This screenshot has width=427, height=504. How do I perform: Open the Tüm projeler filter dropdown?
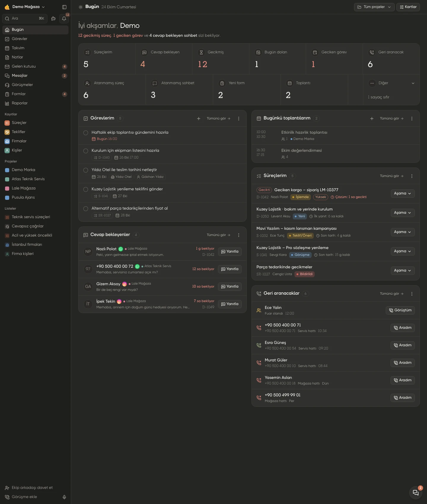click(x=374, y=7)
